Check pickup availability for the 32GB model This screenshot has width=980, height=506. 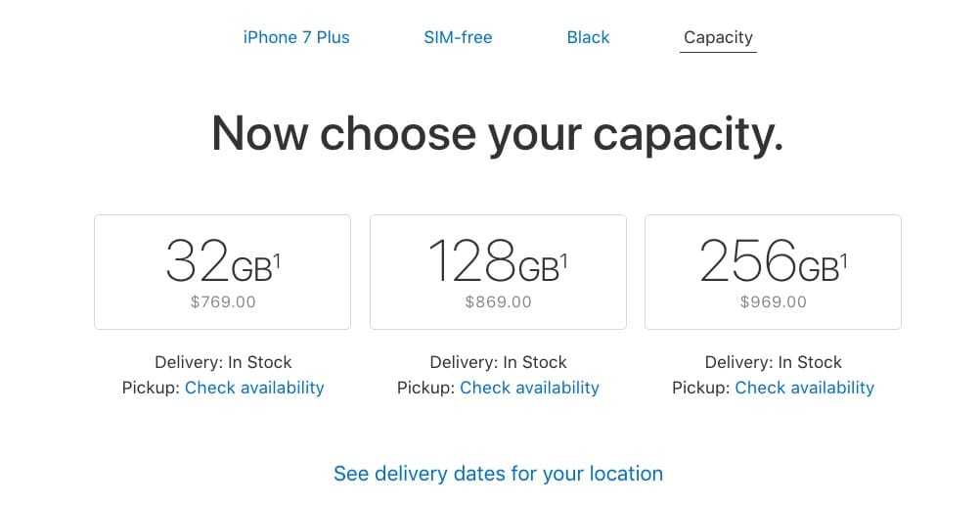254,388
